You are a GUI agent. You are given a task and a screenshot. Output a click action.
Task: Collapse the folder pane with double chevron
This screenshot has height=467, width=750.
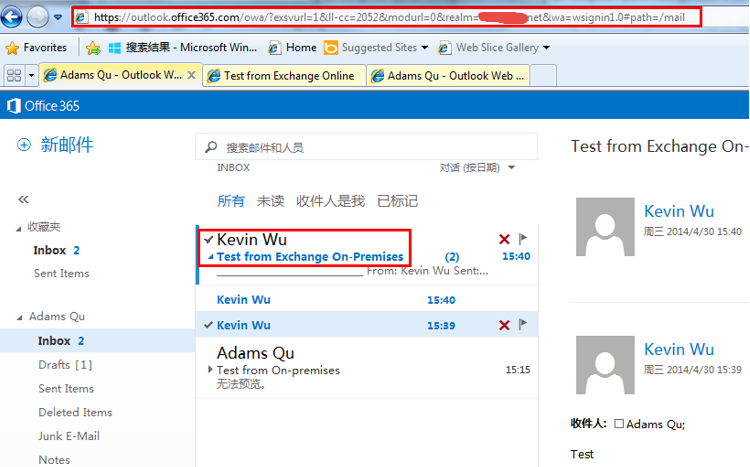click(x=24, y=200)
